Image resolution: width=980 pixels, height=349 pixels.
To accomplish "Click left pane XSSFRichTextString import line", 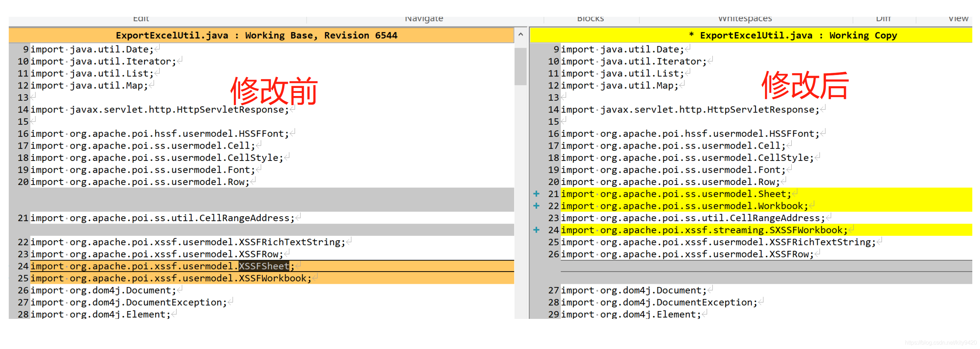I will 188,242.
